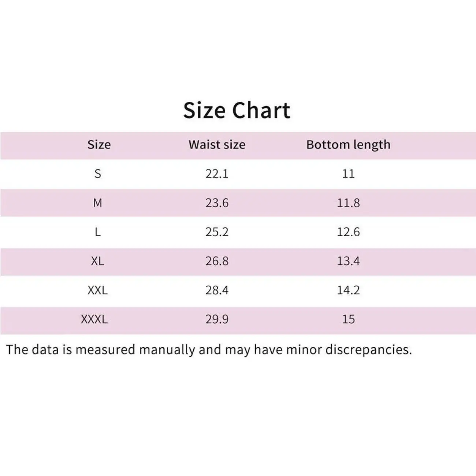Click the Bottom length column header
Screen dimensions: 476x476
[348, 145]
